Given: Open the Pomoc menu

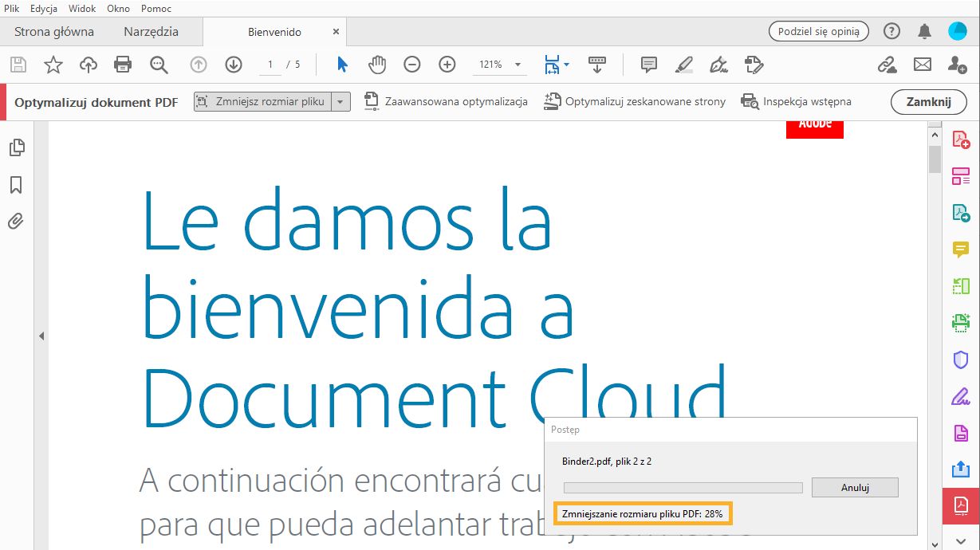Looking at the screenshot, I should (x=156, y=9).
